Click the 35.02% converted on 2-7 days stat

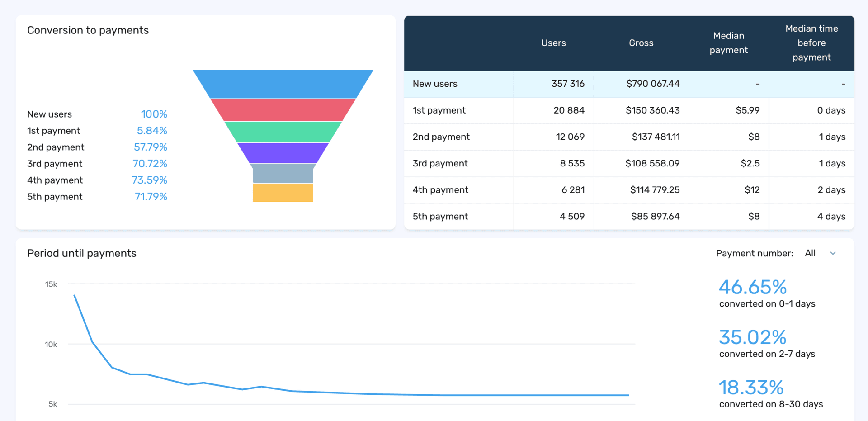tap(752, 337)
